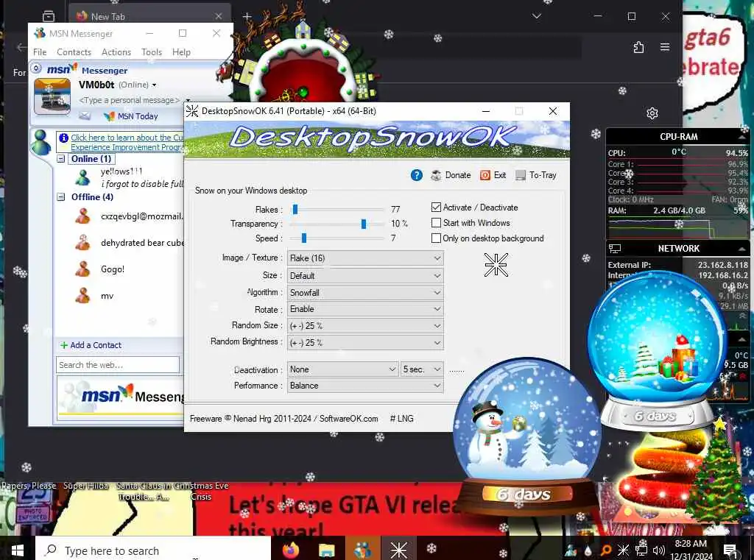This screenshot has height=560, width=754.
Task: Collapse the Online (1) group
Action: tap(61, 159)
